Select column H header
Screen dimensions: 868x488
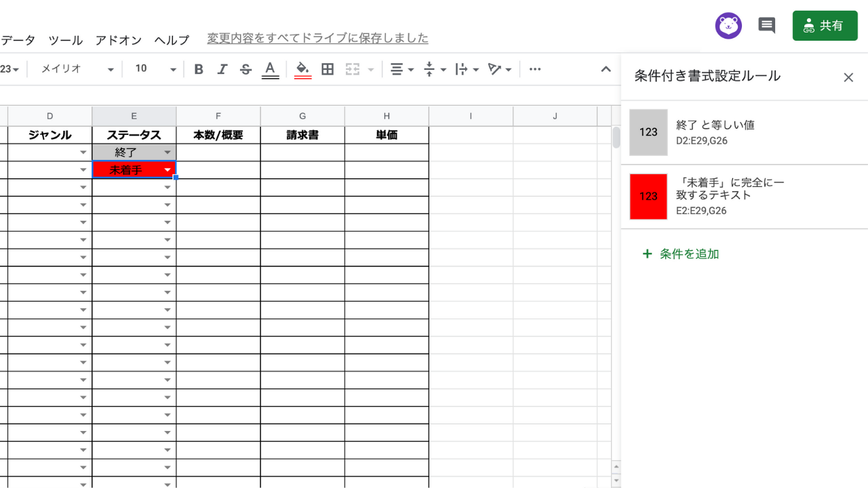pyautogui.click(x=387, y=116)
